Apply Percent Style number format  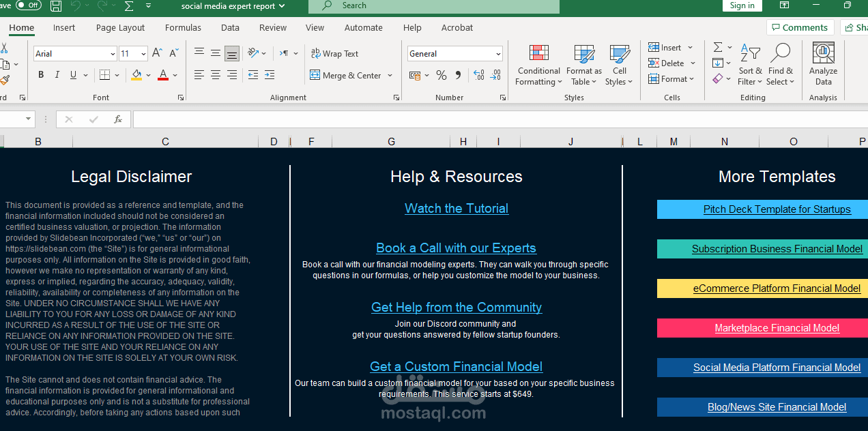pyautogui.click(x=442, y=75)
